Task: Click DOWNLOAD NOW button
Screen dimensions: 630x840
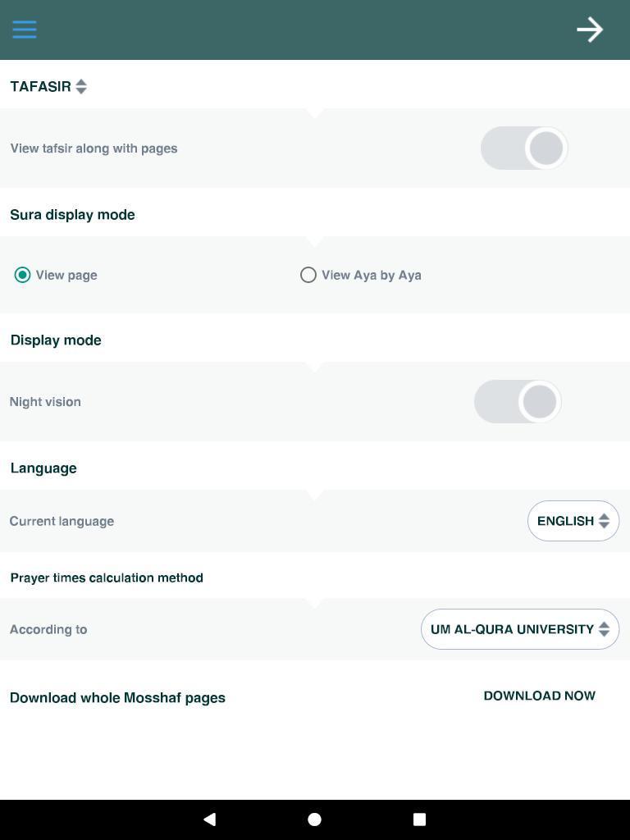Action: (x=539, y=696)
